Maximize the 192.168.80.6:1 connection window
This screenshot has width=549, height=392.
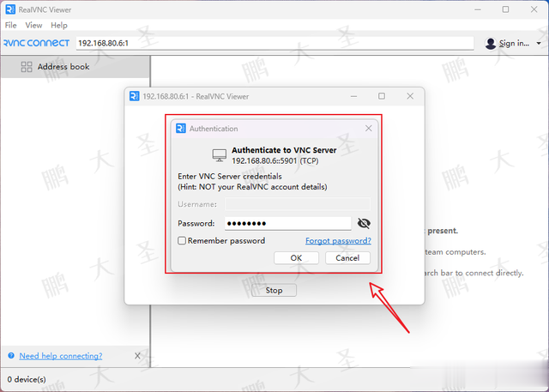point(382,96)
